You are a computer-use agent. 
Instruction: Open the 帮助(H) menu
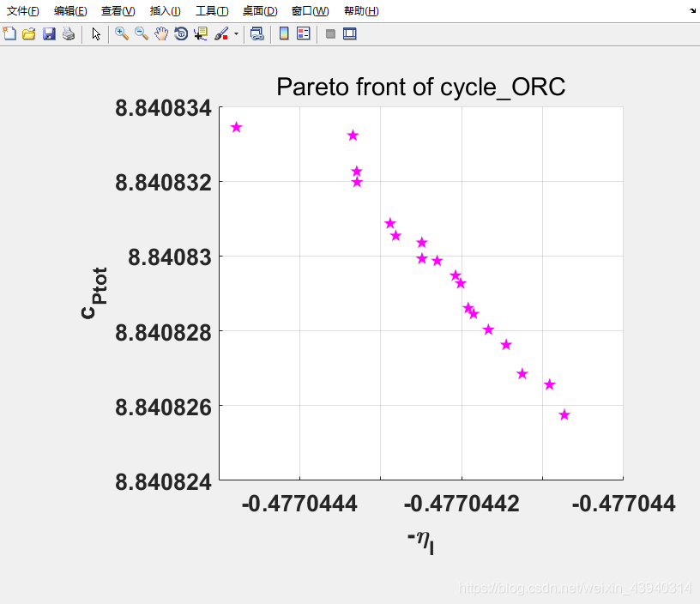[x=361, y=11]
